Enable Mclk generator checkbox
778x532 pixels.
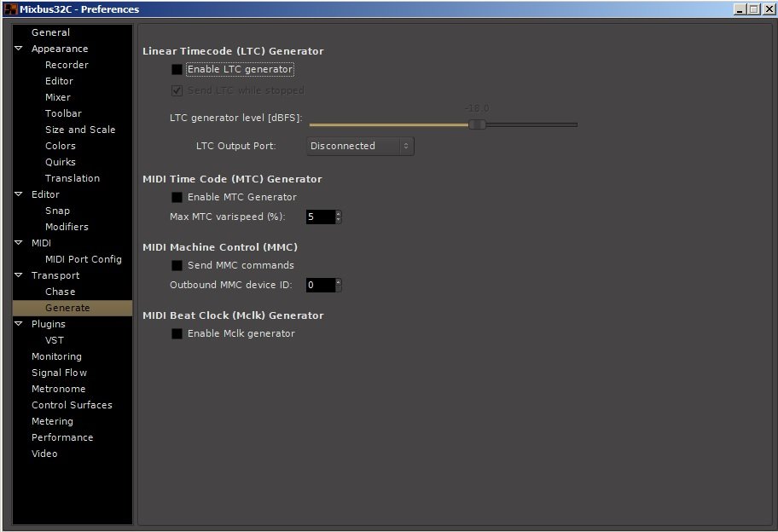click(177, 333)
